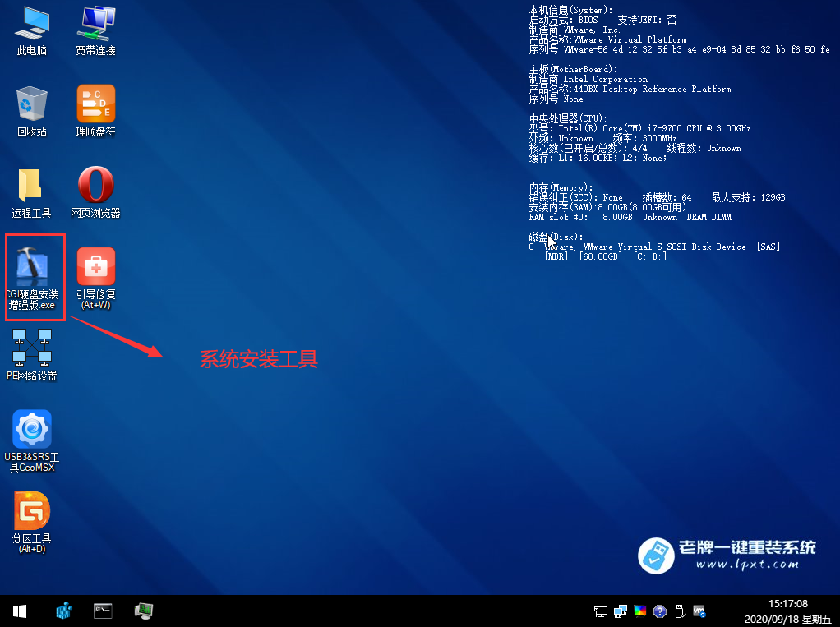Open display color settings from tray
Viewport: 840px width, 627px height.
click(639, 611)
